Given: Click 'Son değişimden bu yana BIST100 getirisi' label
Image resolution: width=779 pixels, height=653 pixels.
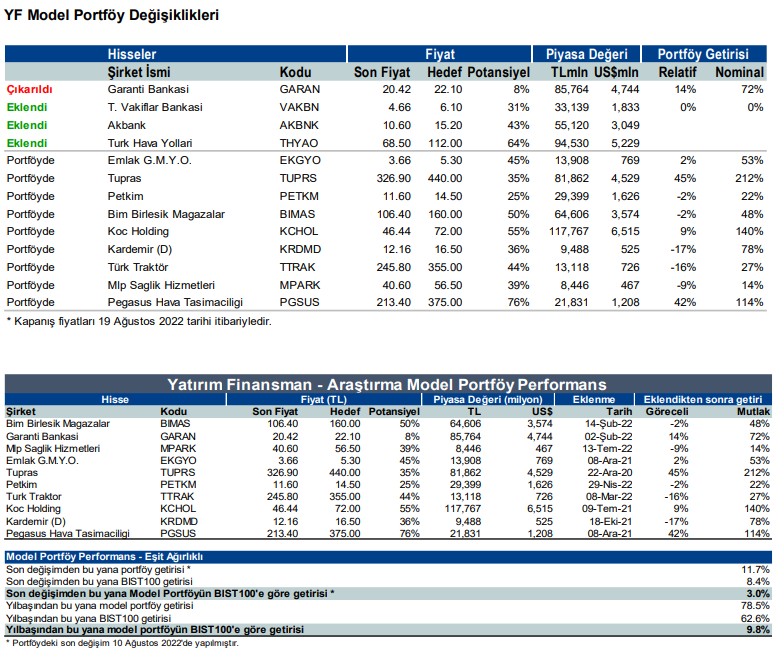Looking at the screenshot, I should (99, 581).
